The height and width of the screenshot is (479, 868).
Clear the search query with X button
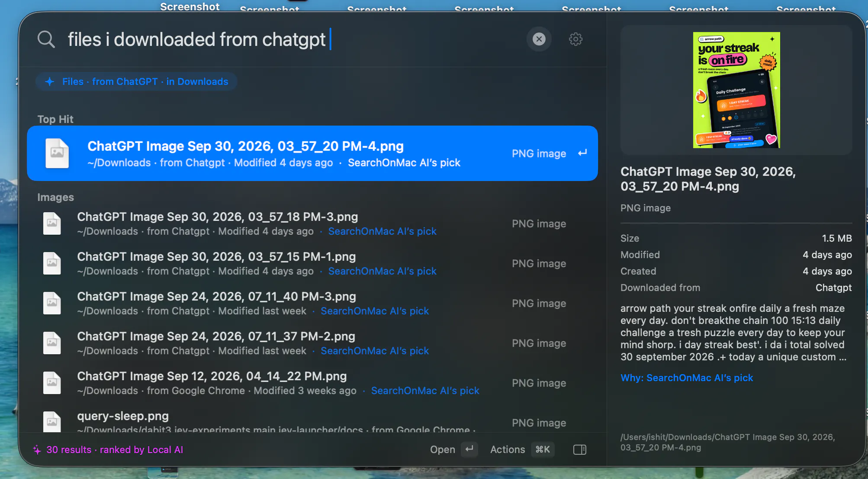click(539, 39)
